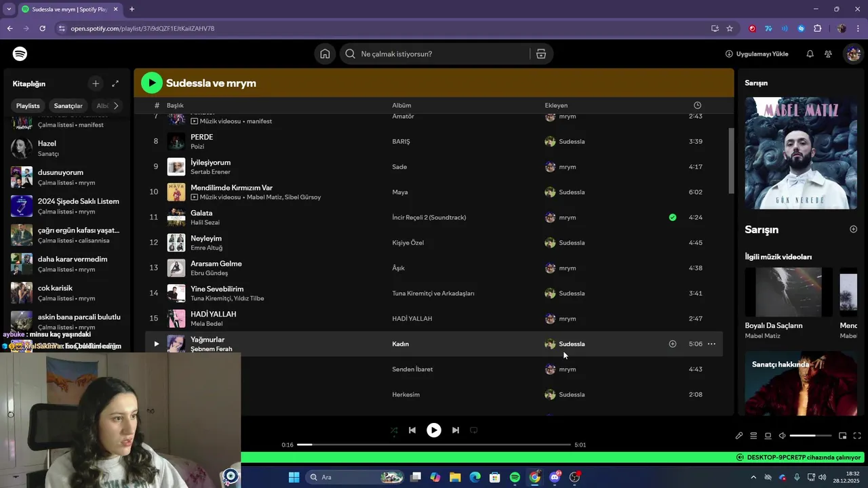The height and width of the screenshot is (488, 868).
Task: Open the dusunuyorum playlist
Action: click(66, 177)
